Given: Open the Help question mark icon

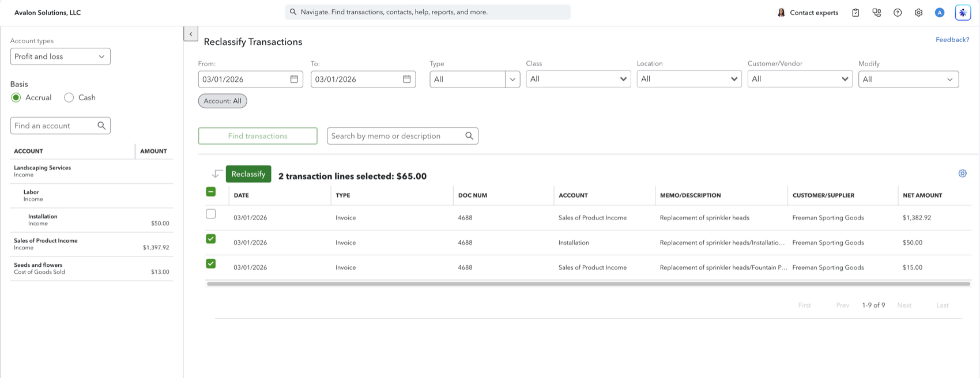Looking at the screenshot, I should (898, 13).
